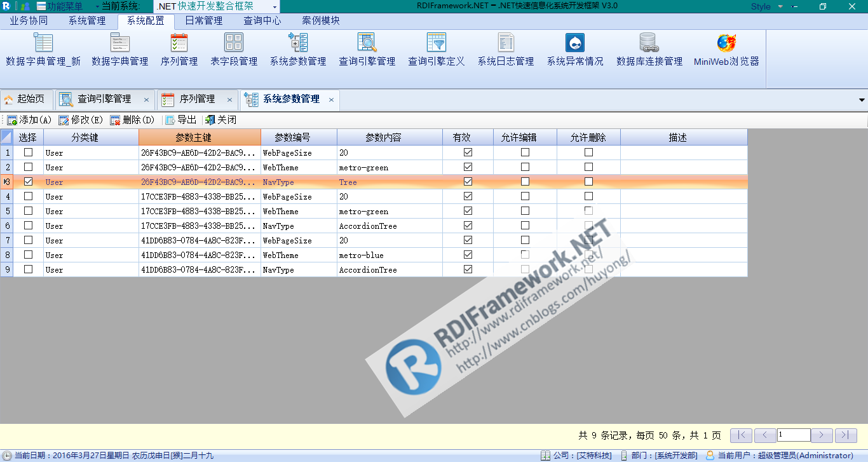
Task: Switch to the 查询引擎管理 document tab
Action: [104, 99]
